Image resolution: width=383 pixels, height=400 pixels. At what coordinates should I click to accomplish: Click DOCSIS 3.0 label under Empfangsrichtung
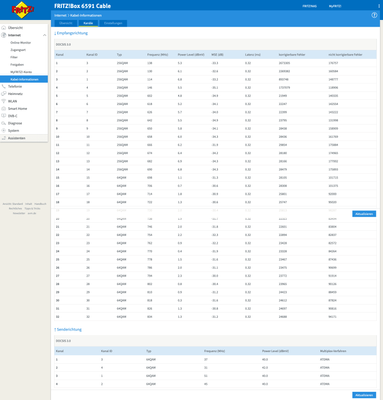(63, 44)
